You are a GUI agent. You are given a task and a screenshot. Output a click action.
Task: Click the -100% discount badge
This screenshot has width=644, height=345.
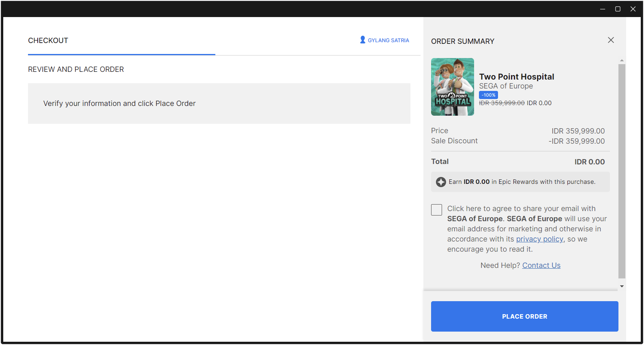(x=488, y=95)
